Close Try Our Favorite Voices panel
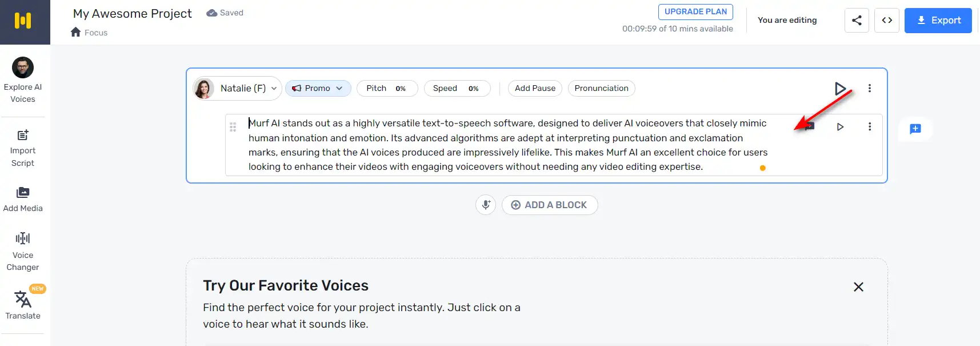The image size is (980, 346). (858, 287)
